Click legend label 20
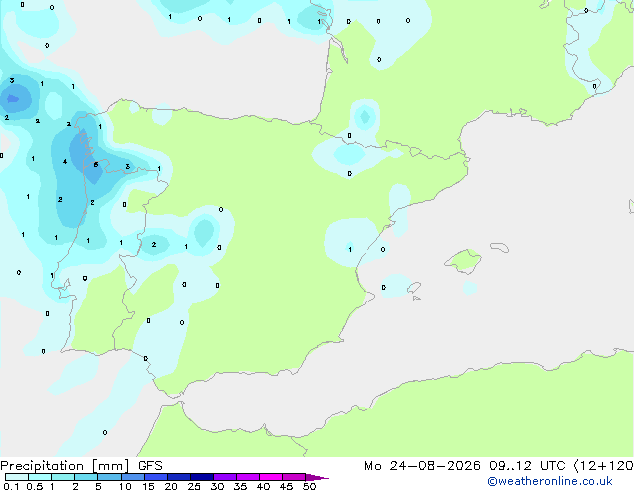 click(171, 486)
